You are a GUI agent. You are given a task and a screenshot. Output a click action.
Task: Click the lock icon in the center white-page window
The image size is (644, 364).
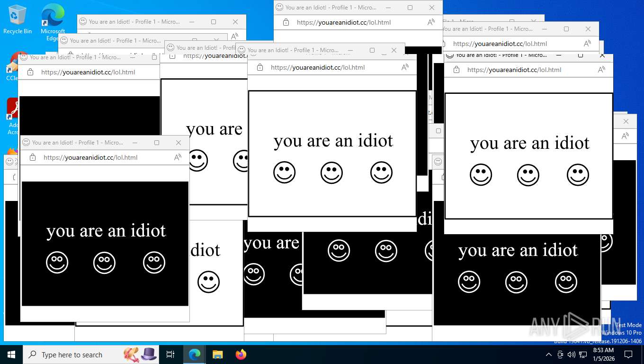click(x=260, y=67)
